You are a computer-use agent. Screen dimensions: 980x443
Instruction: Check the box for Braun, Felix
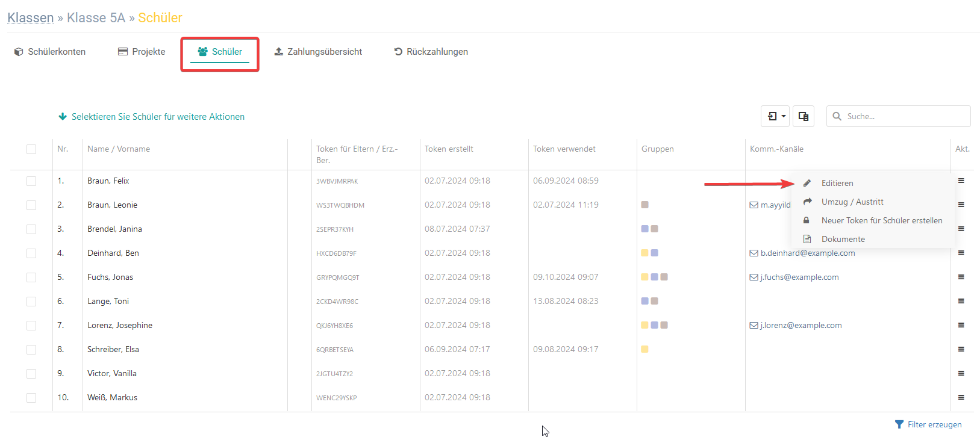point(31,181)
